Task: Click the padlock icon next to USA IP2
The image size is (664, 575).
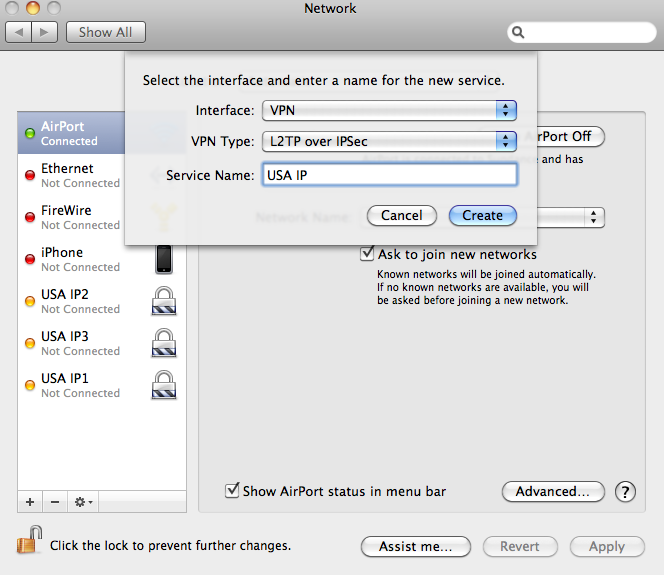Action: coord(163,301)
